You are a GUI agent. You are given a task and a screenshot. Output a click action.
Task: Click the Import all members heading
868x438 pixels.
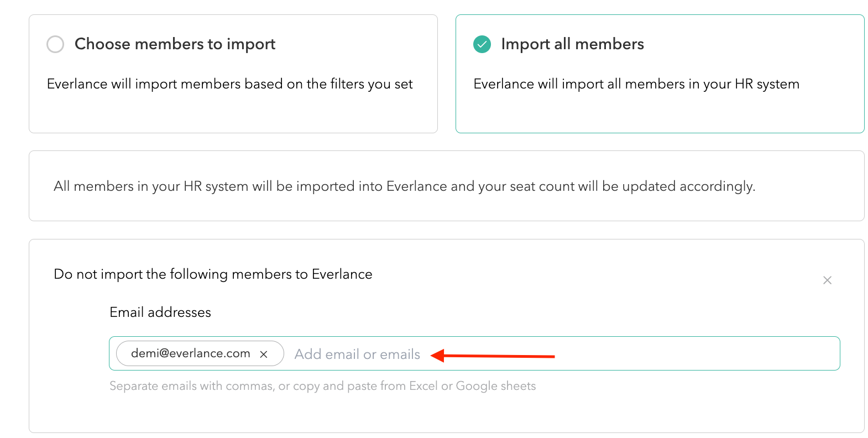(x=572, y=44)
